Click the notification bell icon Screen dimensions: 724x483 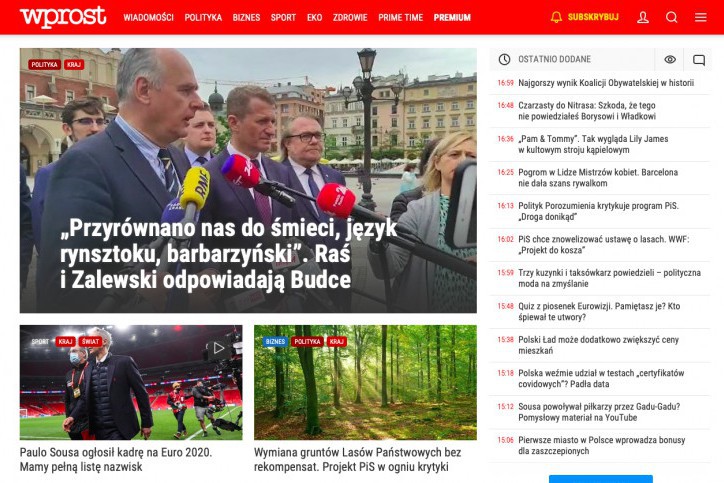(556, 18)
